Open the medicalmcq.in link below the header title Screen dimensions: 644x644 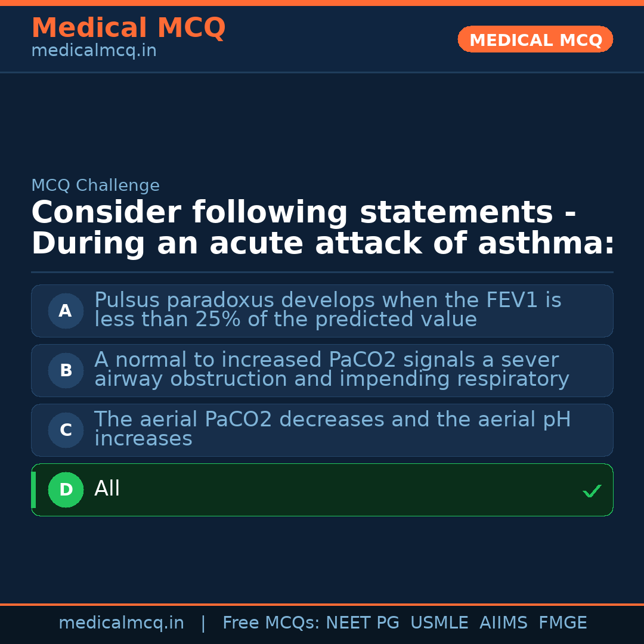[x=94, y=51]
